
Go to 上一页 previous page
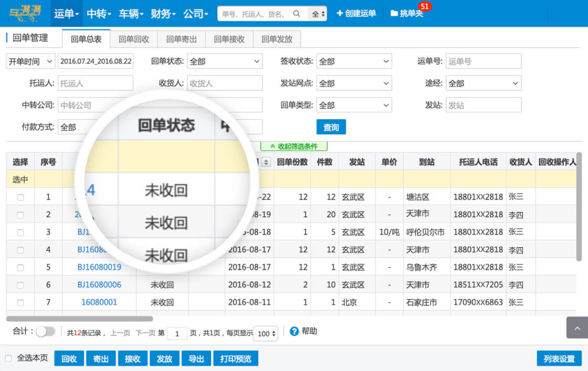(x=120, y=333)
